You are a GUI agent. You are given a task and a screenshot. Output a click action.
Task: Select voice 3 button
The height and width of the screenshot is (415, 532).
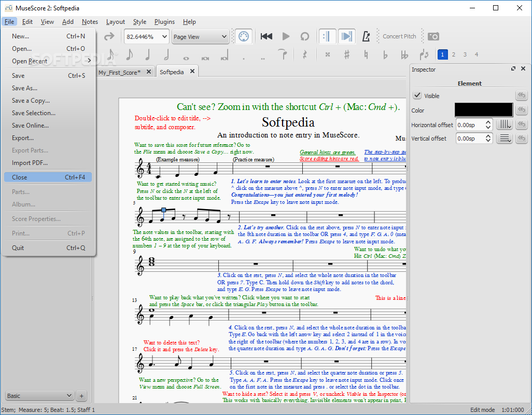(465, 54)
